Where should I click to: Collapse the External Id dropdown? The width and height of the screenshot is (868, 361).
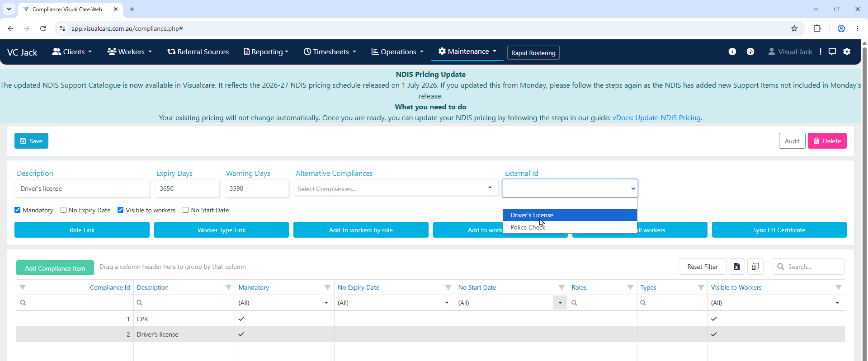(x=570, y=188)
